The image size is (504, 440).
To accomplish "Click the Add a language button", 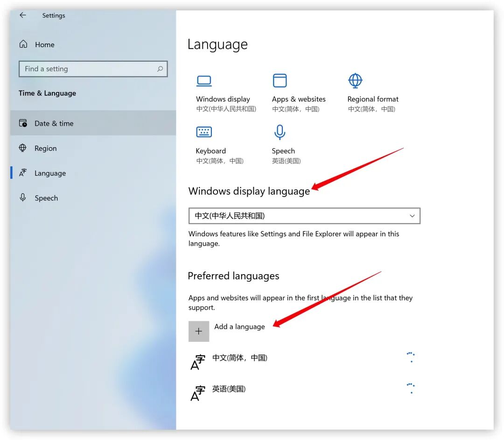I will (239, 326).
